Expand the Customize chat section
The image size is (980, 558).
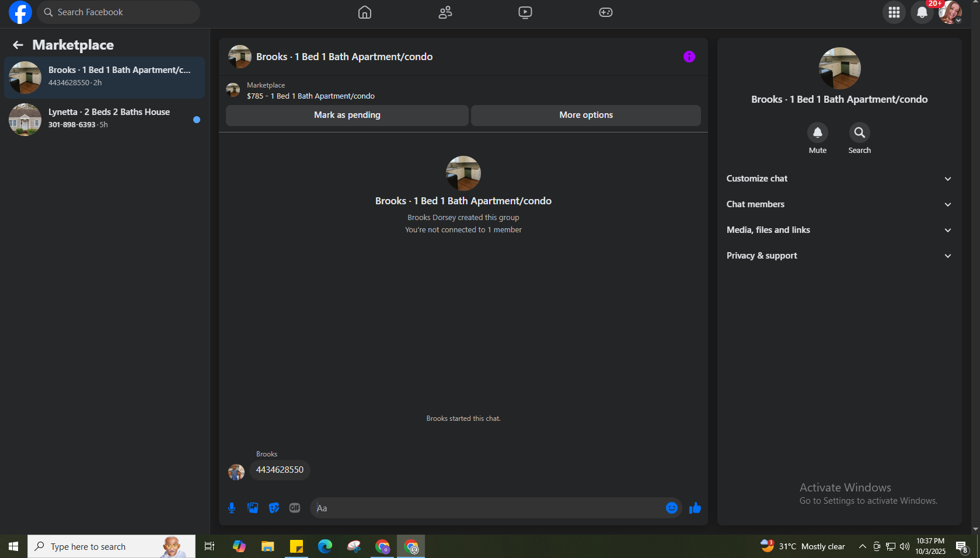(839, 179)
